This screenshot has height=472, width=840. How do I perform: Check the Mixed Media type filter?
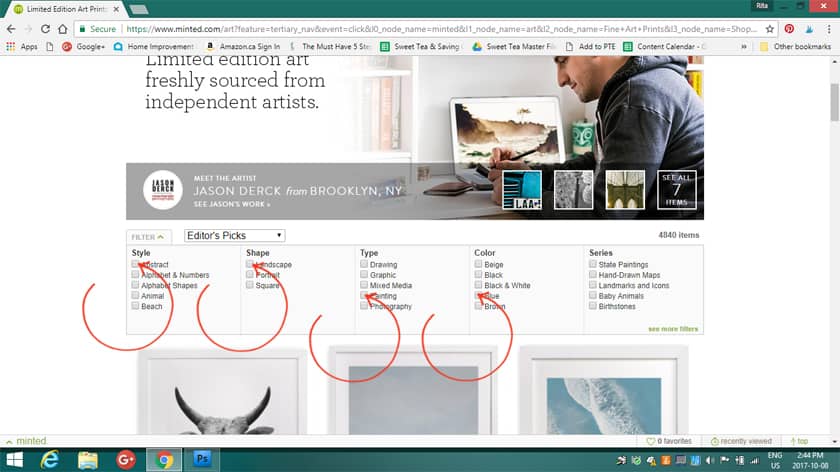click(364, 284)
